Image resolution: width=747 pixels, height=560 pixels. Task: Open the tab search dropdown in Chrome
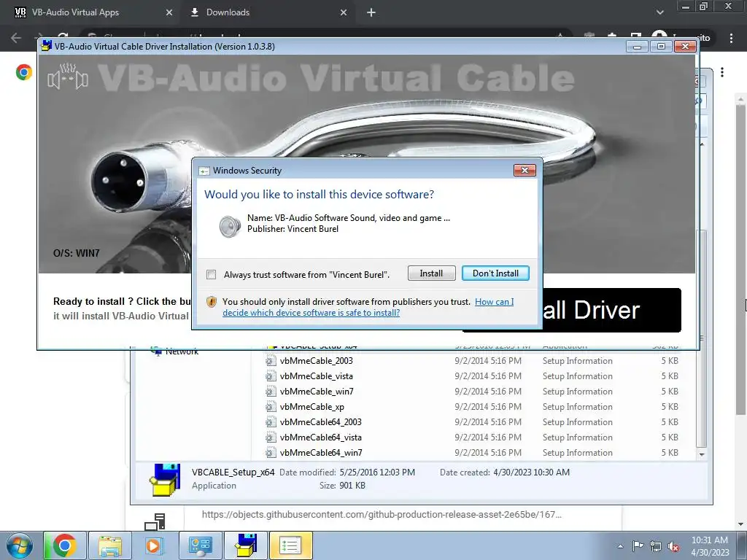click(659, 13)
